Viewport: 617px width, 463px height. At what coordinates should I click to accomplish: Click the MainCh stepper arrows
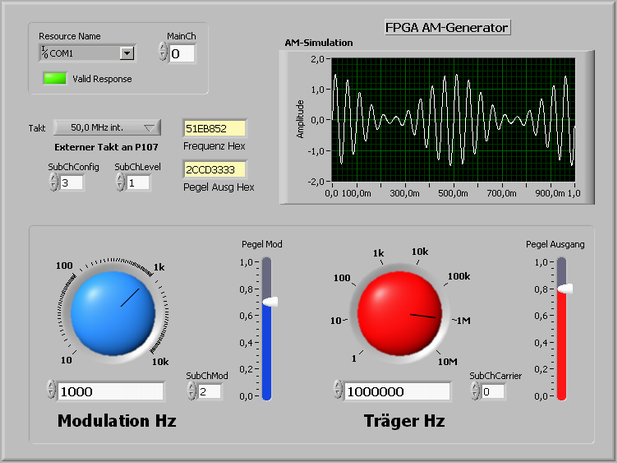(163, 51)
